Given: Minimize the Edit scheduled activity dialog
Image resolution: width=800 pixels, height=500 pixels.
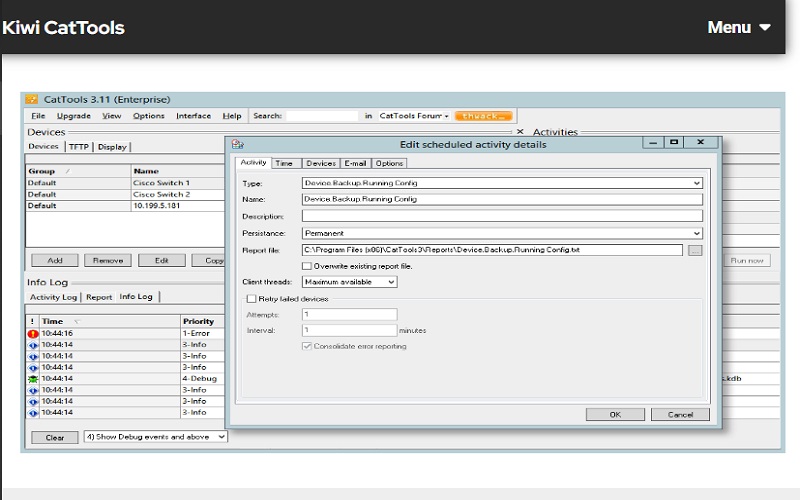Looking at the screenshot, I should coord(653,142).
